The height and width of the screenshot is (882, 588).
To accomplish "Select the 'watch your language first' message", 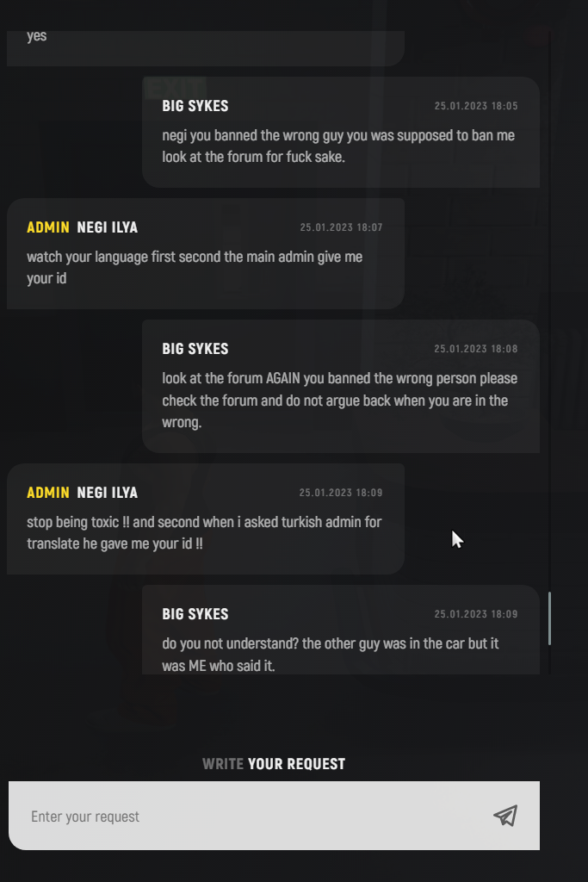I will (x=195, y=267).
